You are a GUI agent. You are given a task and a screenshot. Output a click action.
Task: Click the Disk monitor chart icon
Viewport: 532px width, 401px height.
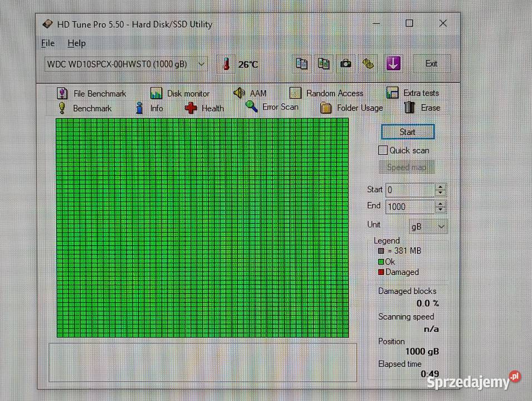pos(156,93)
